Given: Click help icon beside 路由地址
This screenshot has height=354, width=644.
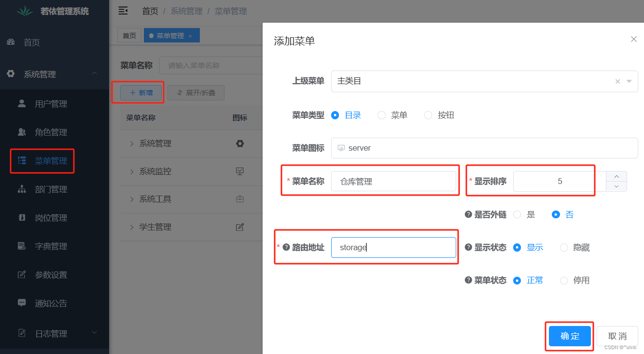Looking at the screenshot, I should point(286,247).
